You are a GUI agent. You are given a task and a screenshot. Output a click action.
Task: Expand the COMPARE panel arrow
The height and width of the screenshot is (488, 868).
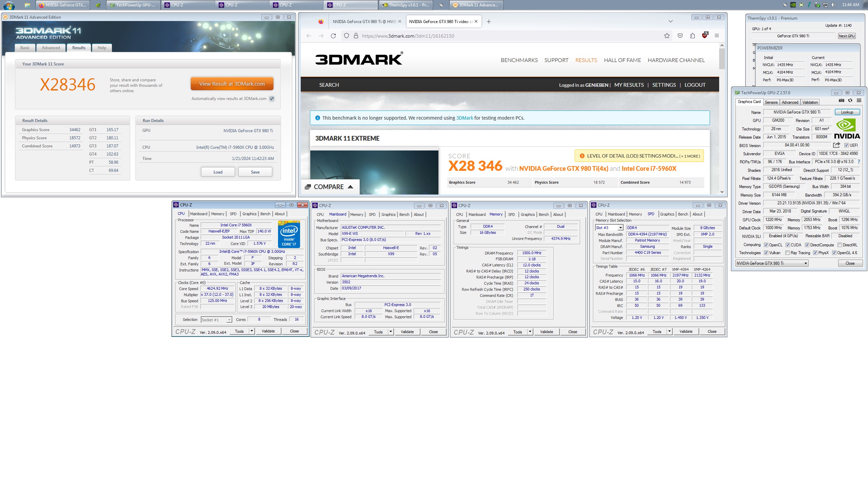(x=351, y=187)
